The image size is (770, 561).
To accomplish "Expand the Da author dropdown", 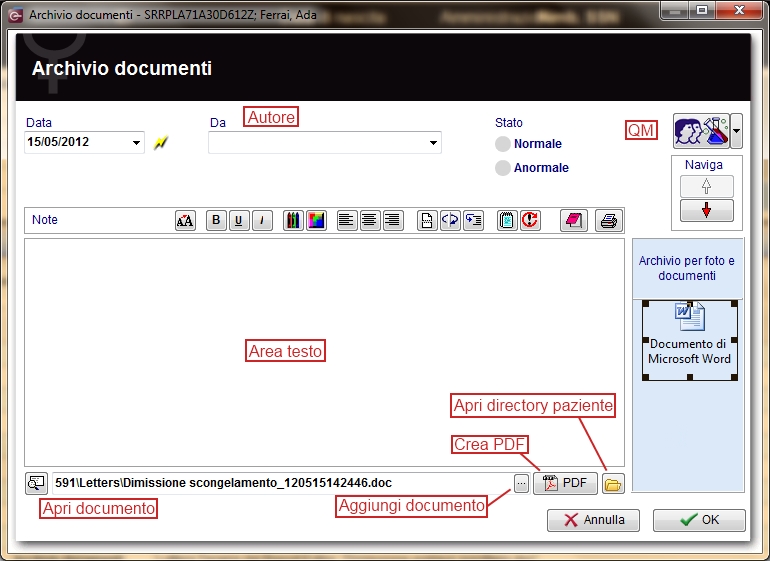I will click(x=433, y=143).
